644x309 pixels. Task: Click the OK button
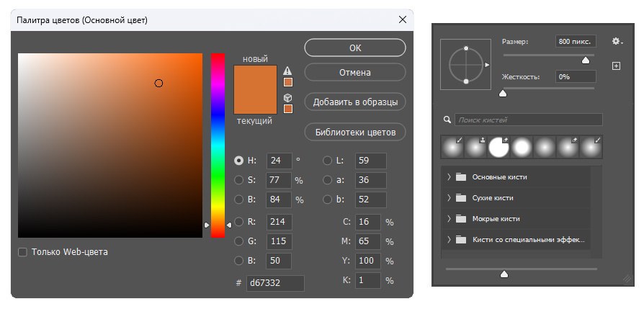[355, 48]
